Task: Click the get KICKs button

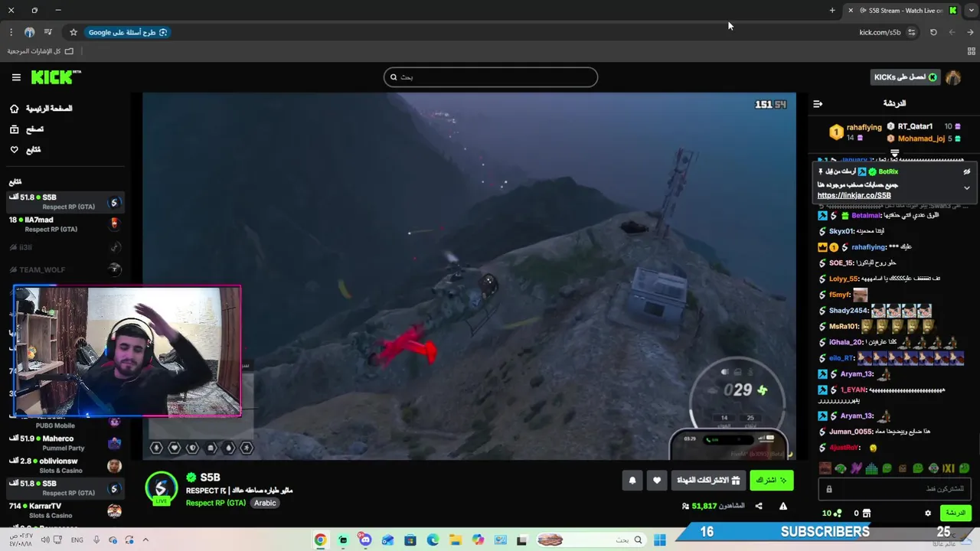Action: tap(905, 77)
